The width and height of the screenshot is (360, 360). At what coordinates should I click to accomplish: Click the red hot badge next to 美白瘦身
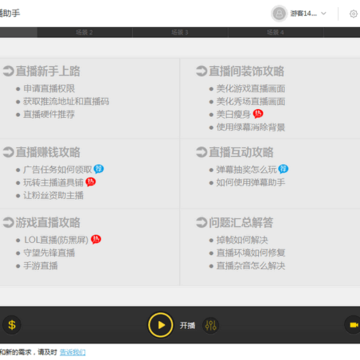tap(258, 114)
